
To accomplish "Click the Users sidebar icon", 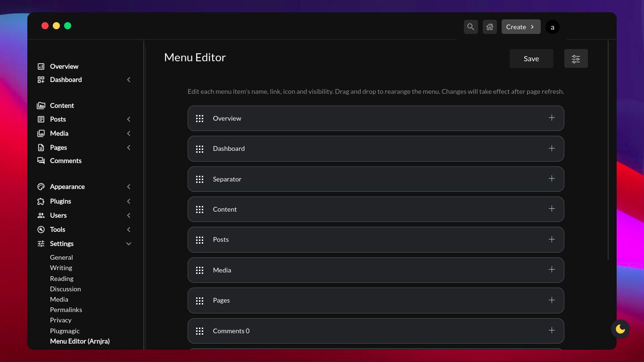I will click(41, 215).
